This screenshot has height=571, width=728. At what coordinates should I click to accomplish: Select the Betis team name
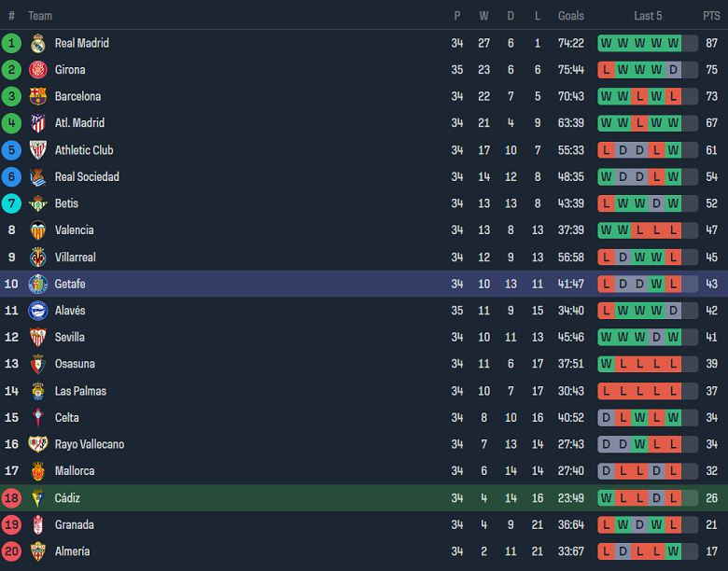click(66, 203)
